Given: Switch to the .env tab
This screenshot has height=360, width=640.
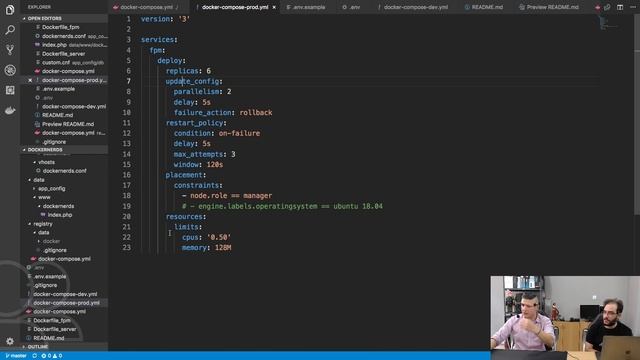Looking at the screenshot, I should (x=351, y=7).
